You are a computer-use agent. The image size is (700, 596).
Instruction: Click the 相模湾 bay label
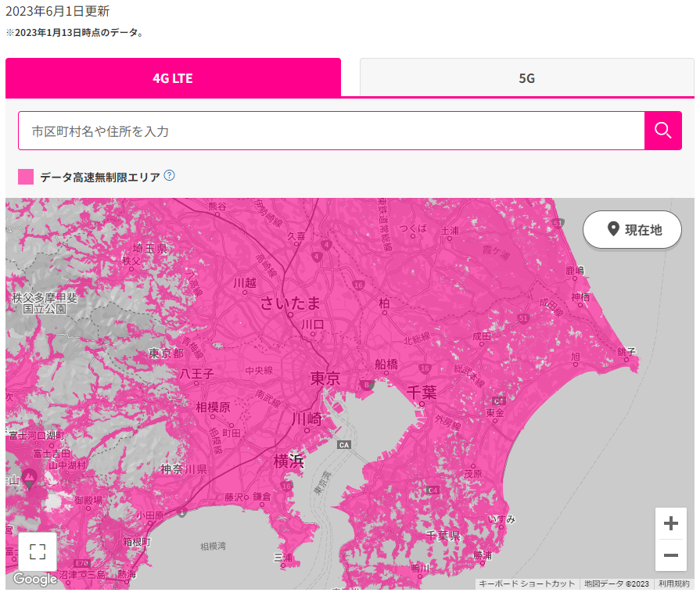(x=213, y=546)
